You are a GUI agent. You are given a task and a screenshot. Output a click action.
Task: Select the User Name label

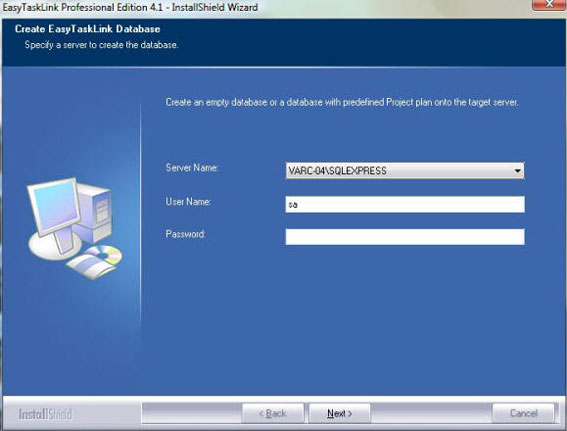coord(188,202)
